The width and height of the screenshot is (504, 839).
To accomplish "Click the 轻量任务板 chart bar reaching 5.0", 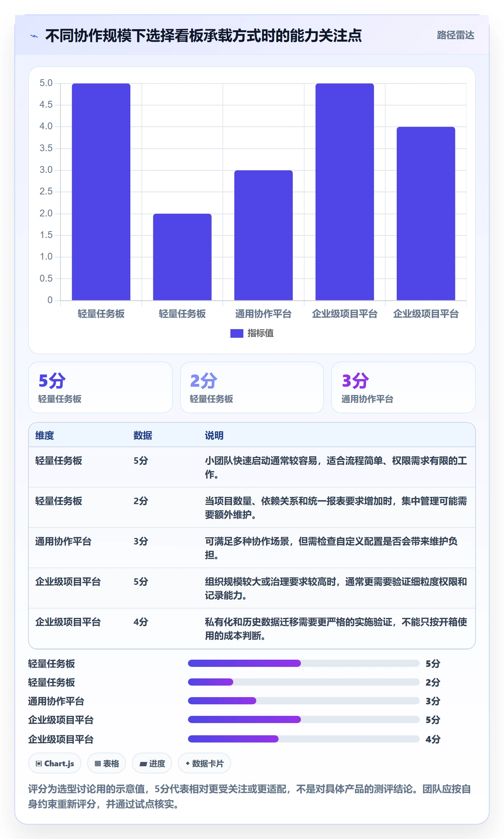I will (x=101, y=192).
